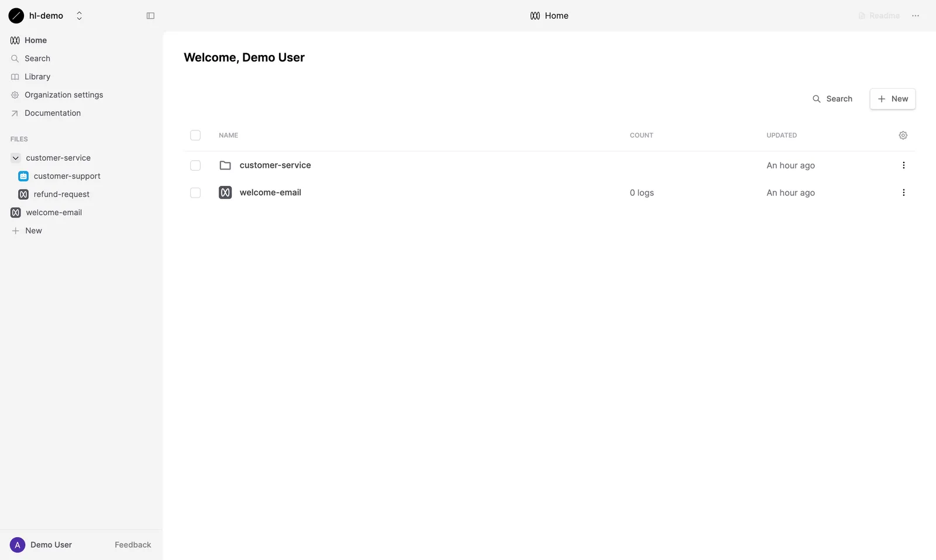Select customer-service folder in sidebar tree
The image size is (936, 560).
pyautogui.click(x=58, y=158)
